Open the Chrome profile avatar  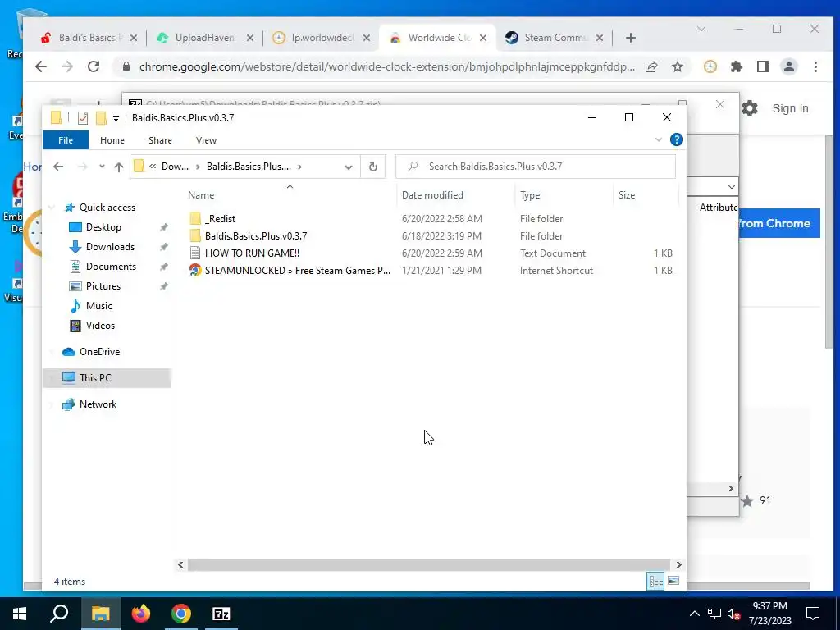pos(788,66)
